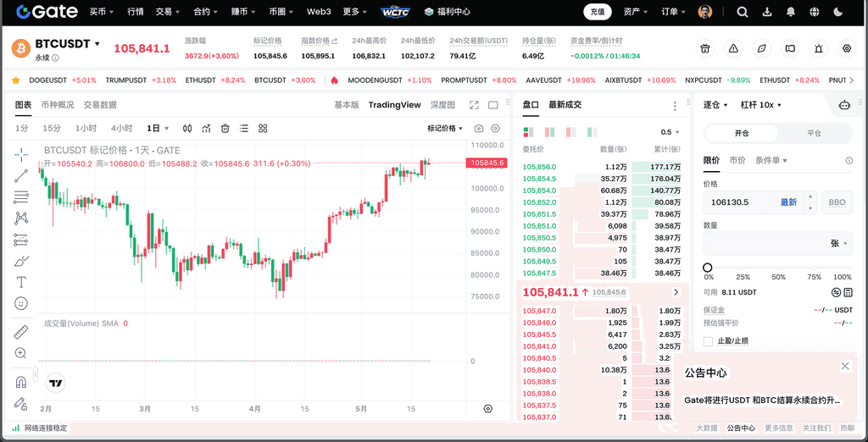Take a chart snapshot with camera icon

(x=479, y=129)
